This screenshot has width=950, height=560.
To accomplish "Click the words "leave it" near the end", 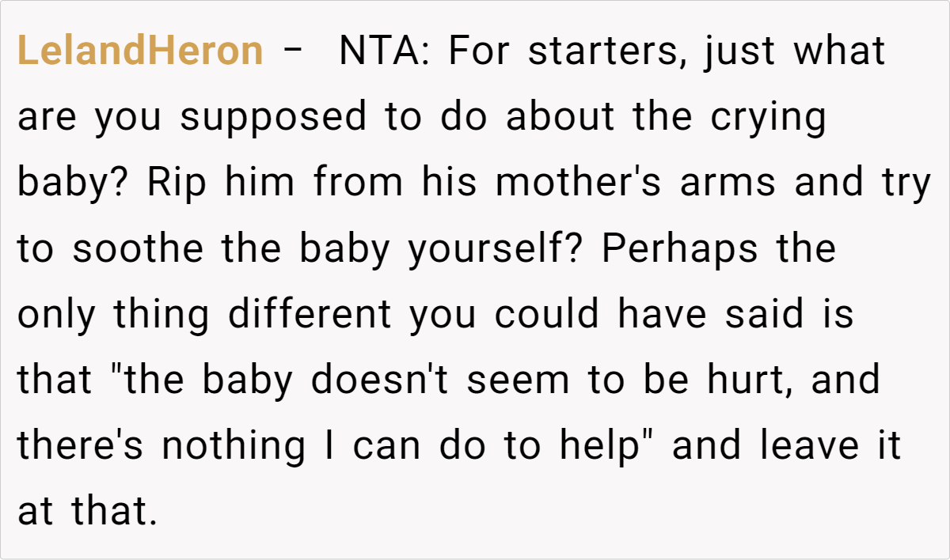I will coord(830,446).
